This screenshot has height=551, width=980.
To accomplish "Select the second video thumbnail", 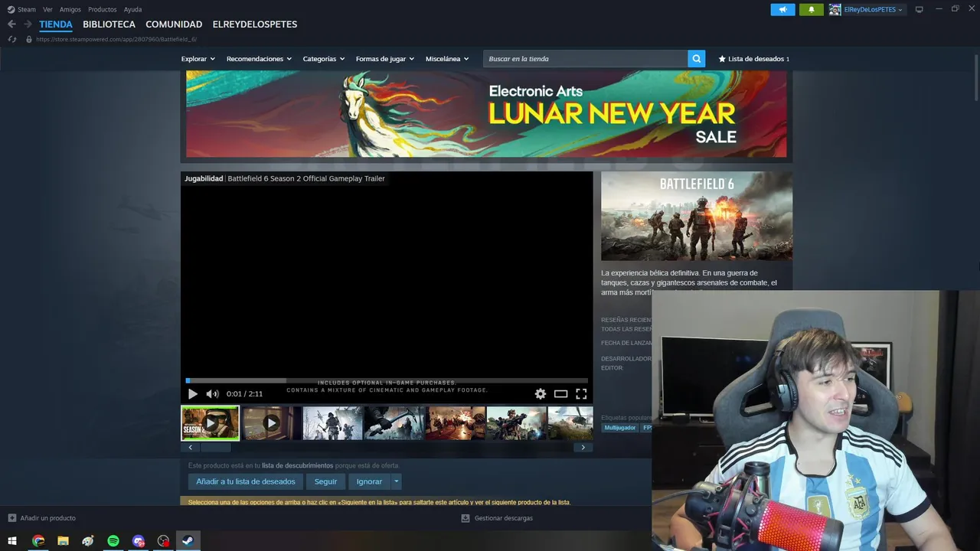I will [271, 423].
